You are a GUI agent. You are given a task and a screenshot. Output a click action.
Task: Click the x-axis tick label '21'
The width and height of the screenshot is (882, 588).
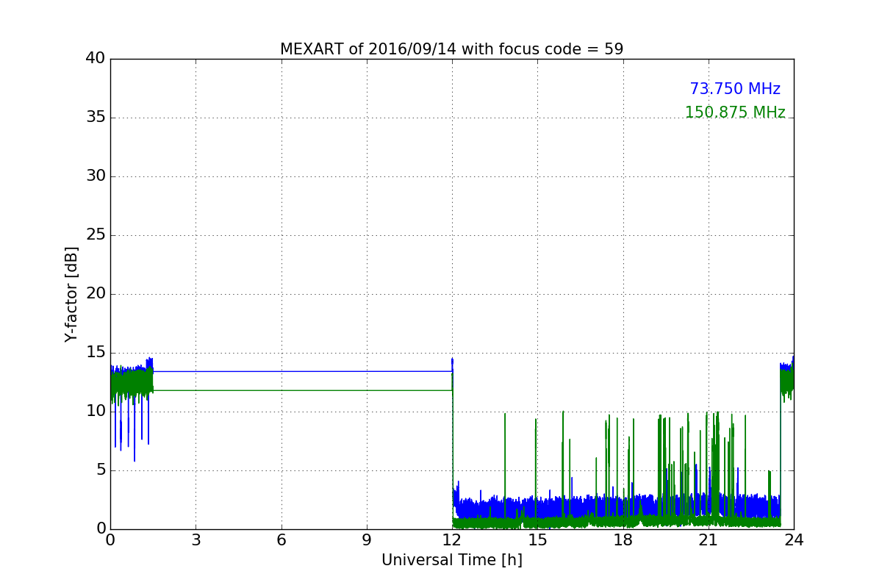pos(709,540)
